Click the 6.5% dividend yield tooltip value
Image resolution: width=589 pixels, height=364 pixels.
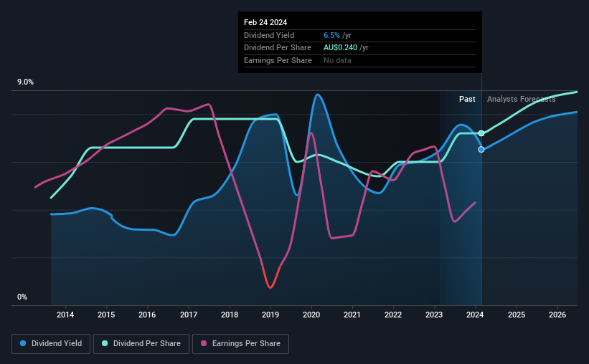click(x=331, y=35)
